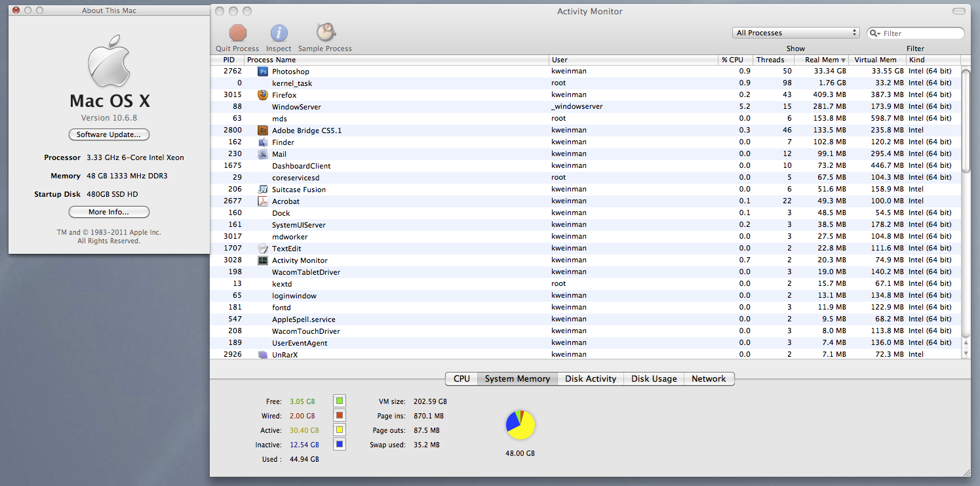The width and height of the screenshot is (980, 486).
Task: Select the TextEdit process icon
Action: [x=263, y=249]
